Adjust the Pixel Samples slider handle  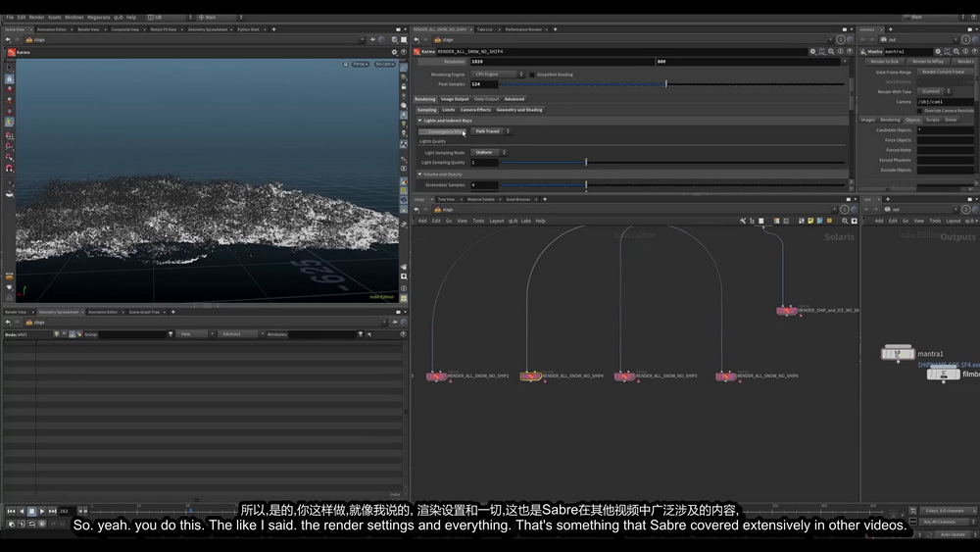tap(665, 83)
